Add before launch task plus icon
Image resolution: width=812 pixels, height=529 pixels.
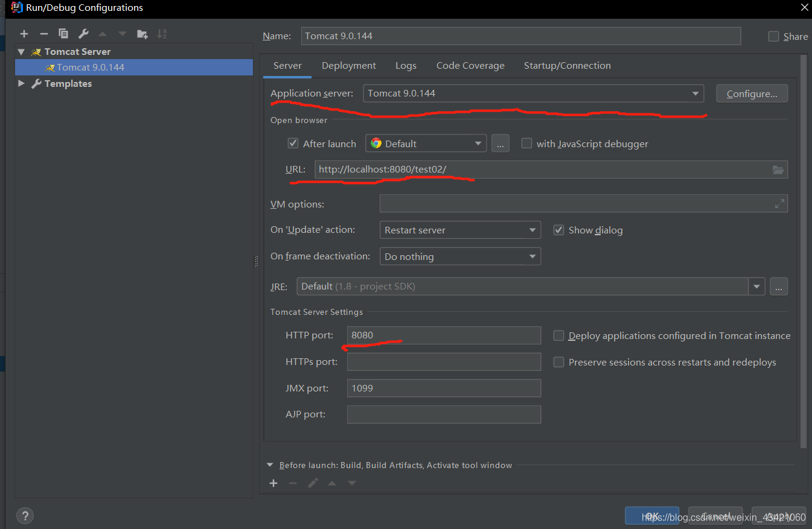pos(273,483)
